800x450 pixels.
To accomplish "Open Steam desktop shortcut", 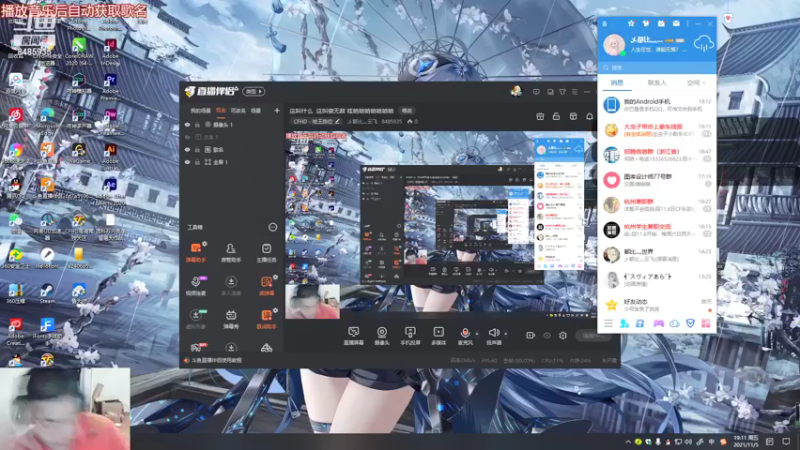I will (x=47, y=293).
